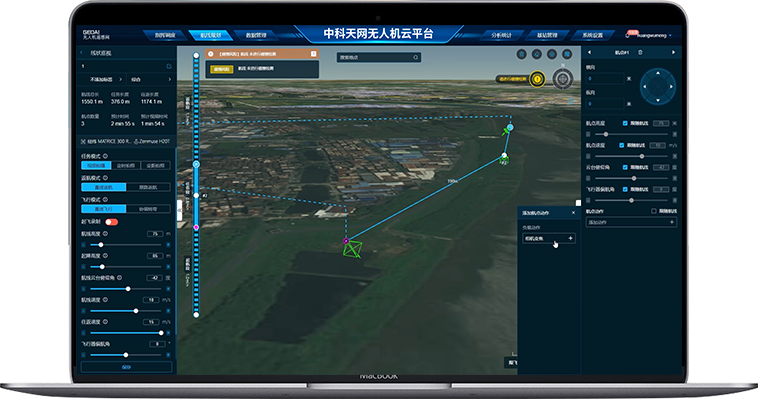Click the 航点速度 slider handle in the waypoint panel
758x399 pixels.
pos(641,156)
